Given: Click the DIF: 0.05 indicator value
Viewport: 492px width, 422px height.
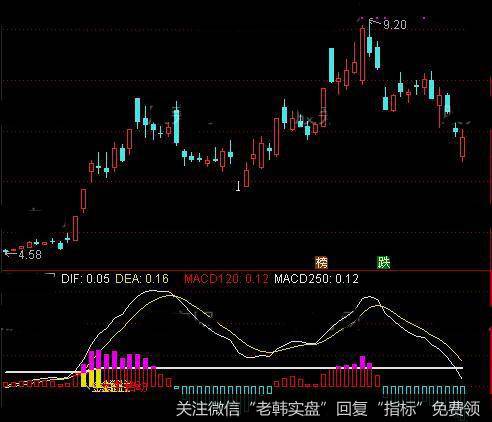Looking at the screenshot, I should click(85, 279).
